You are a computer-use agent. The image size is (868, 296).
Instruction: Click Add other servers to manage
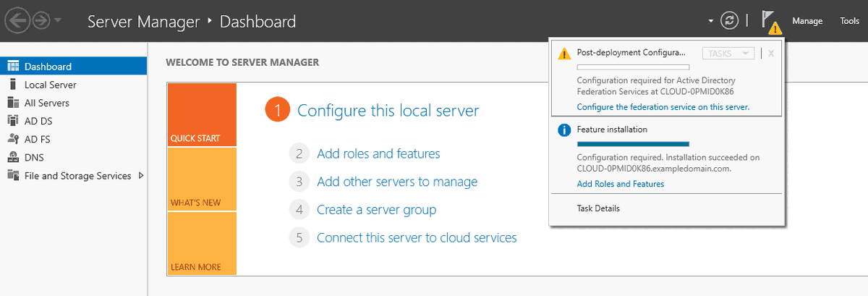click(x=397, y=182)
